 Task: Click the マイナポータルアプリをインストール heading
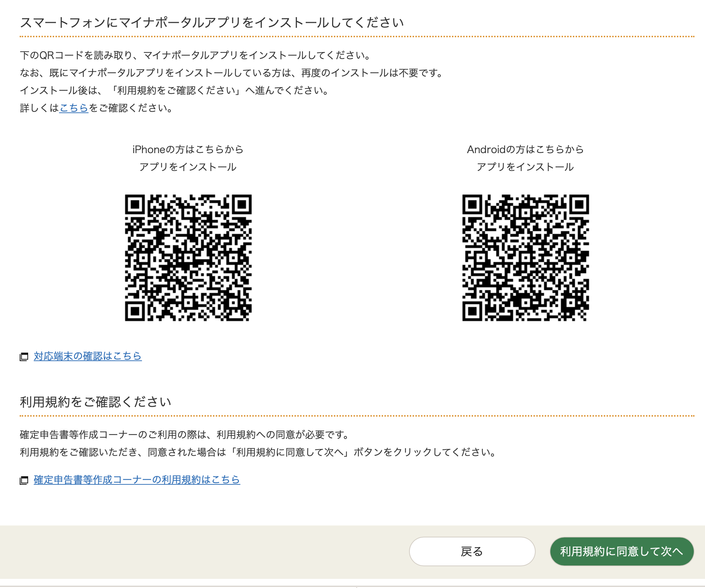(212, 22)
